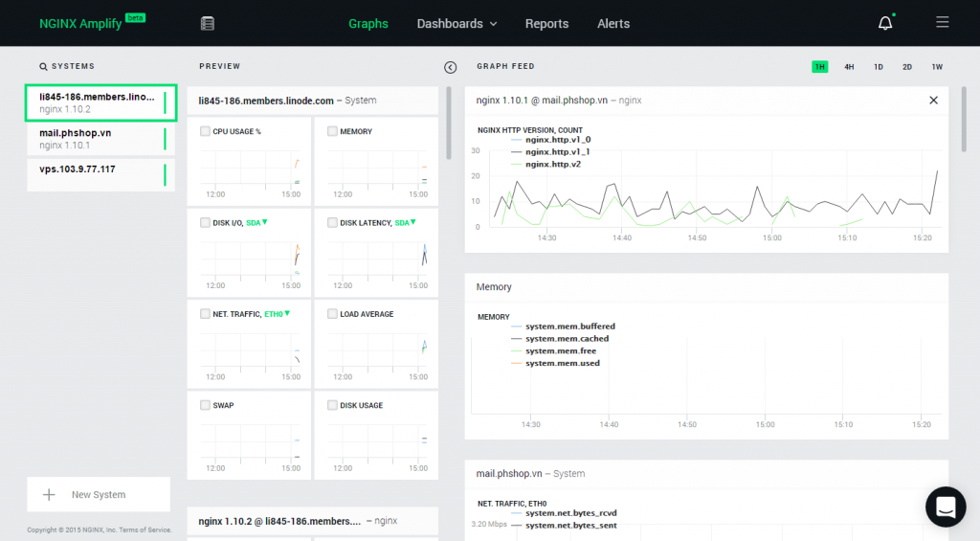Toggle system.mem.used legend entry
The image size is (980, 541).
(555, 363)
